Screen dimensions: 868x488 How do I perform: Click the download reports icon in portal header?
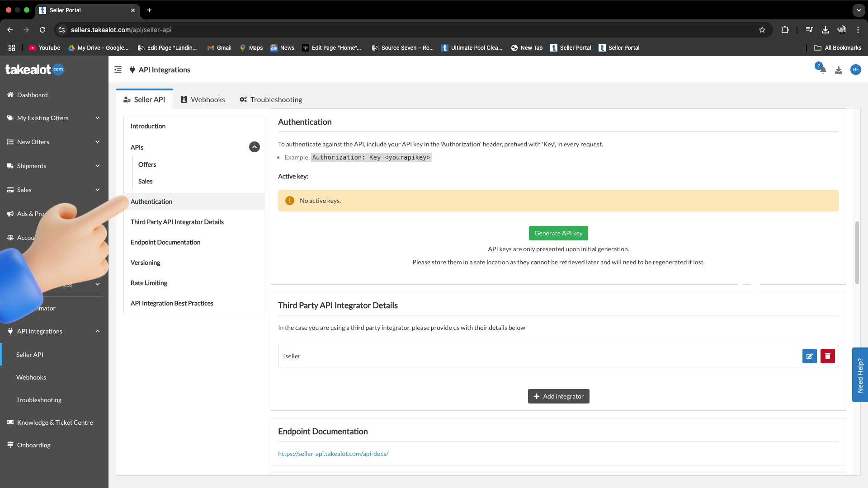839,70
